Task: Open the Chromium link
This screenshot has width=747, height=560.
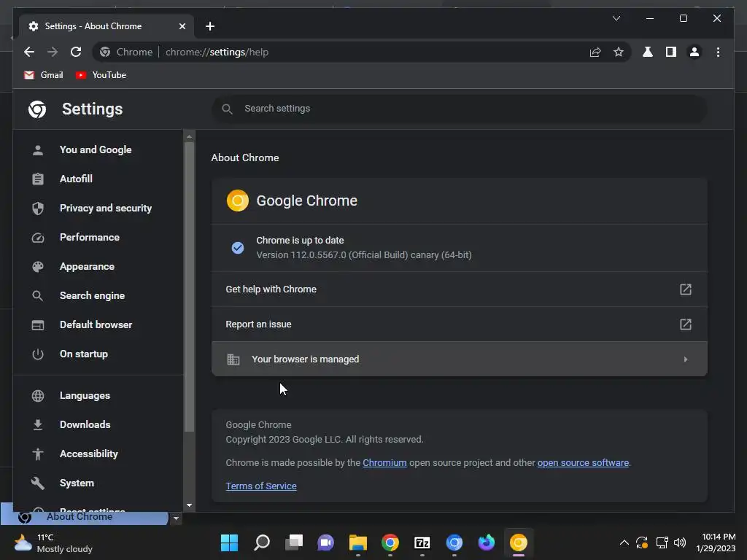Action: 384,463
